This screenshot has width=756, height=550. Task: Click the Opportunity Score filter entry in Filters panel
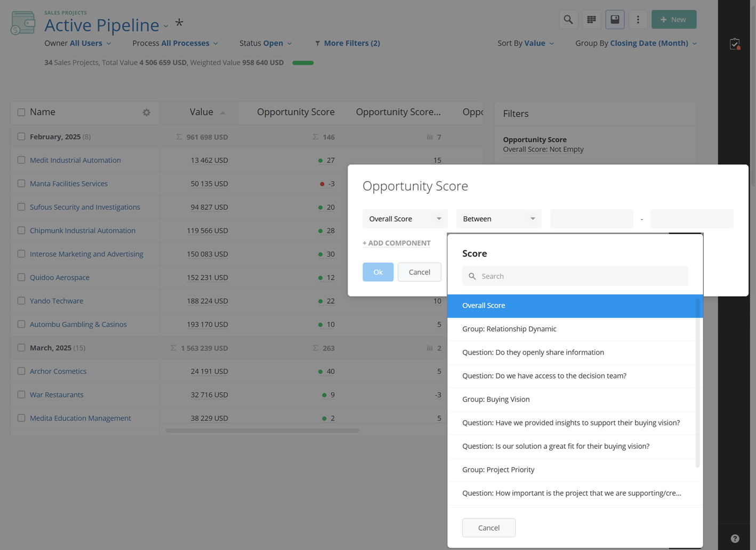(x=543, y=145)
